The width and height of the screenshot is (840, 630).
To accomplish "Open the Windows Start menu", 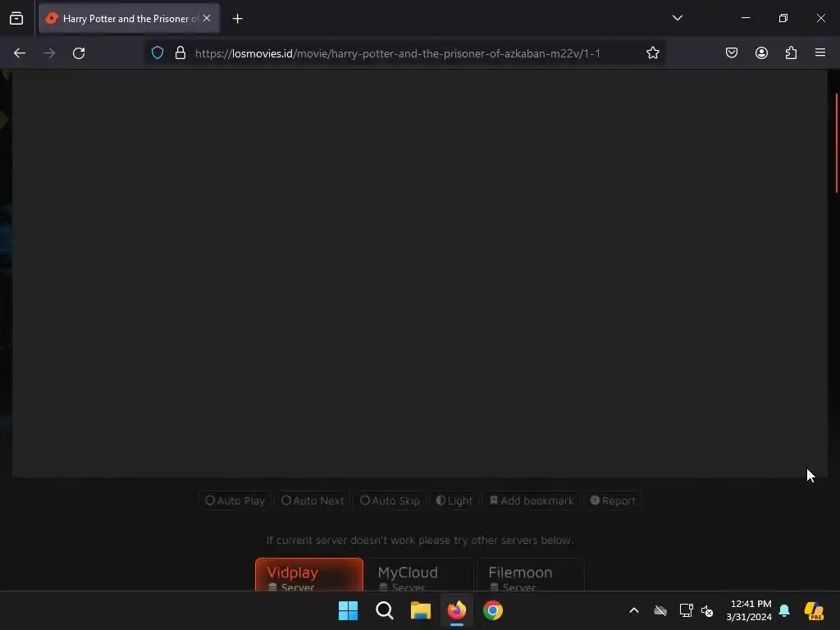I will (x=348, y=610).
